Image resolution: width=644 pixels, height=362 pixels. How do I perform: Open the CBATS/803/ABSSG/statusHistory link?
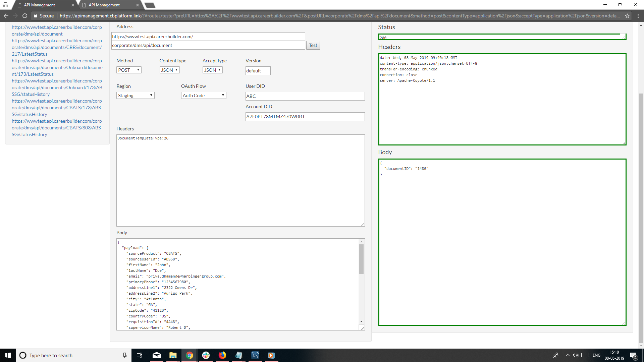[x=57, y=128]
